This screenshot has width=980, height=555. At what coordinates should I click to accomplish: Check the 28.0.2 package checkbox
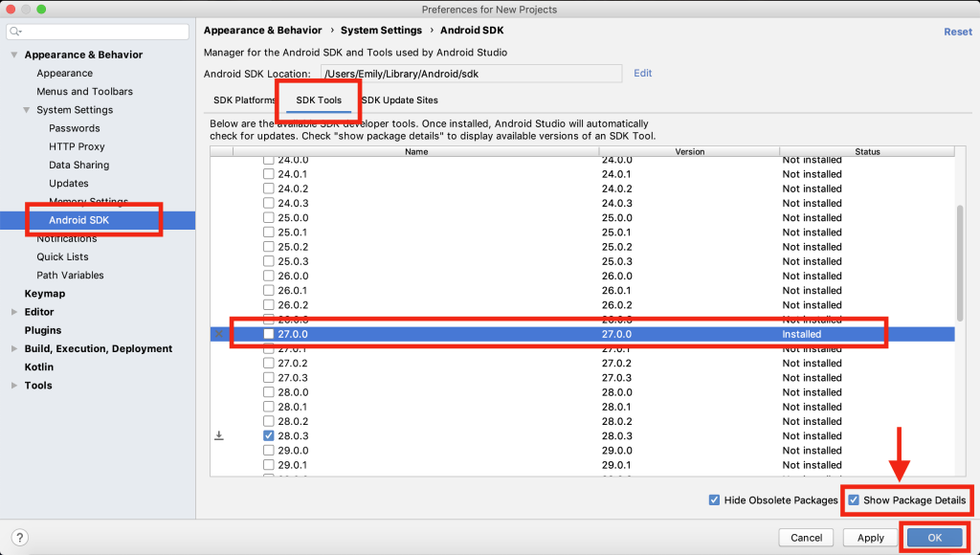tap(268, 421)
